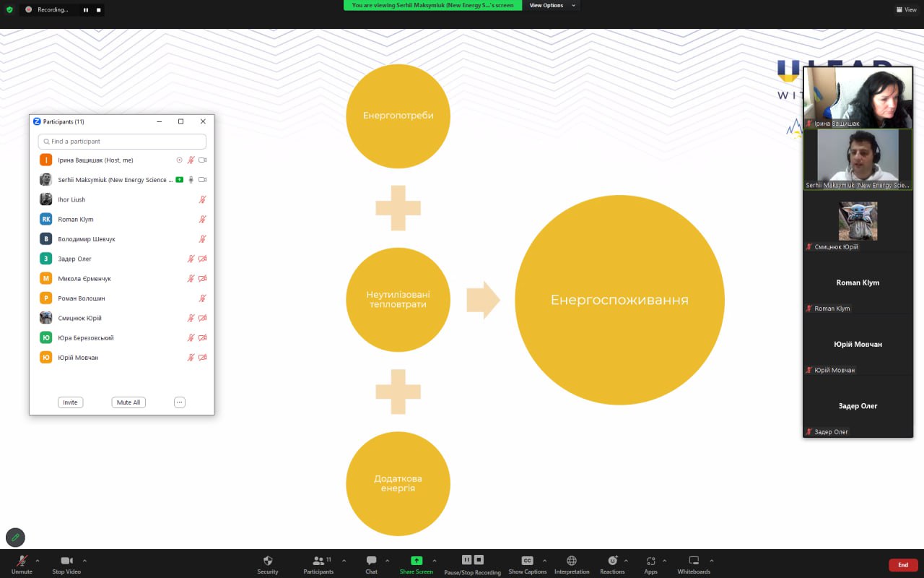Pause the recording in top bar

(86, 10)
